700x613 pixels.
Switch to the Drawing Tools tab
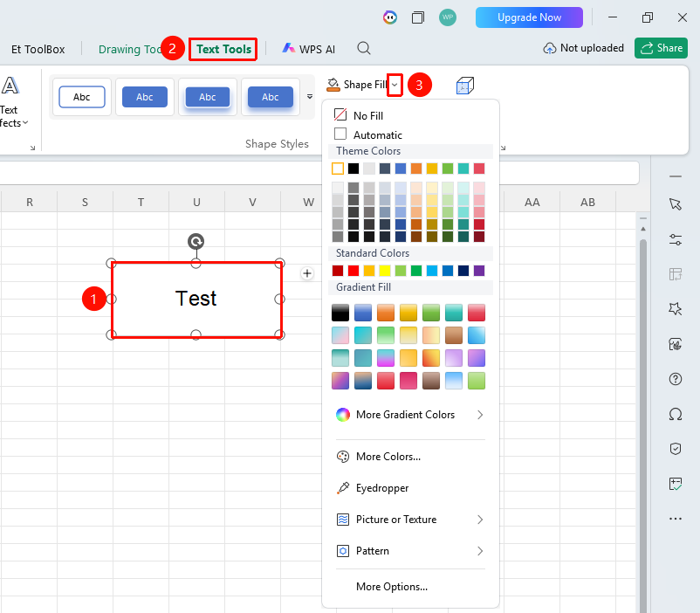click(x=130, y=49)
